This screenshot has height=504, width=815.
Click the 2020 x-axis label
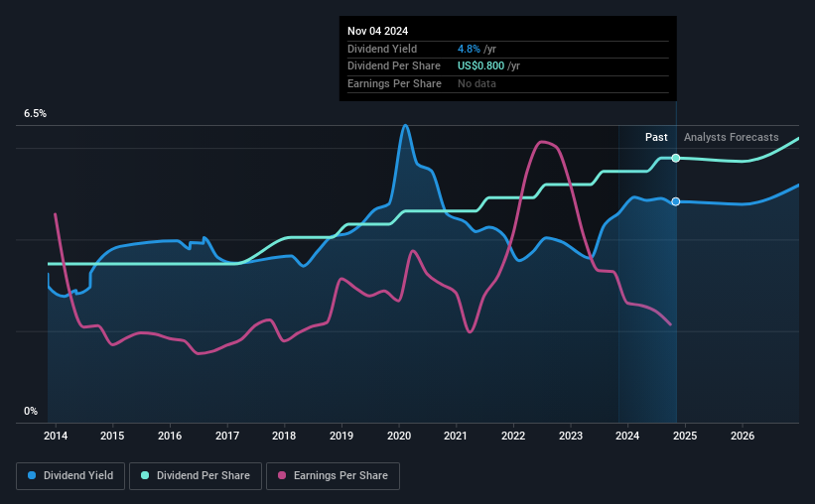pyautogui.click(x=399, y=436)
